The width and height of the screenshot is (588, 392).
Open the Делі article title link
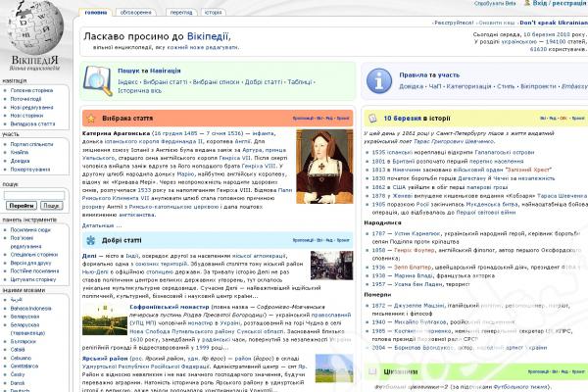point(89,256)
